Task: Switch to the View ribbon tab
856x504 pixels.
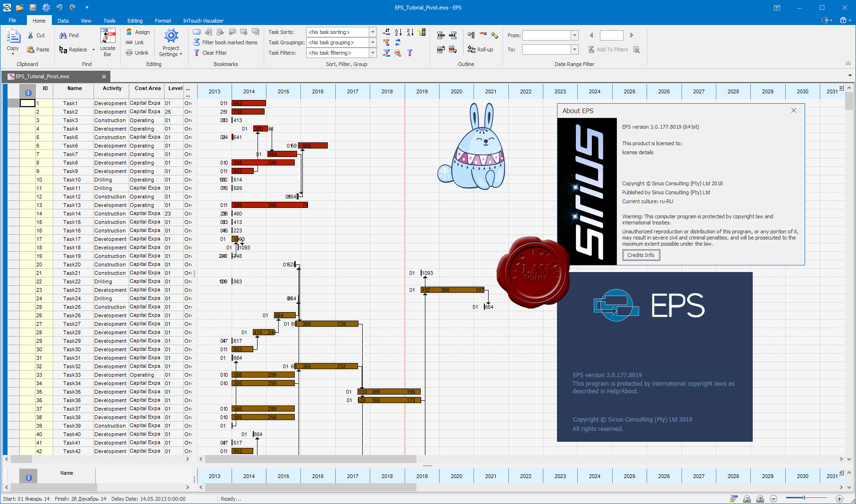Action: [86, 21]
